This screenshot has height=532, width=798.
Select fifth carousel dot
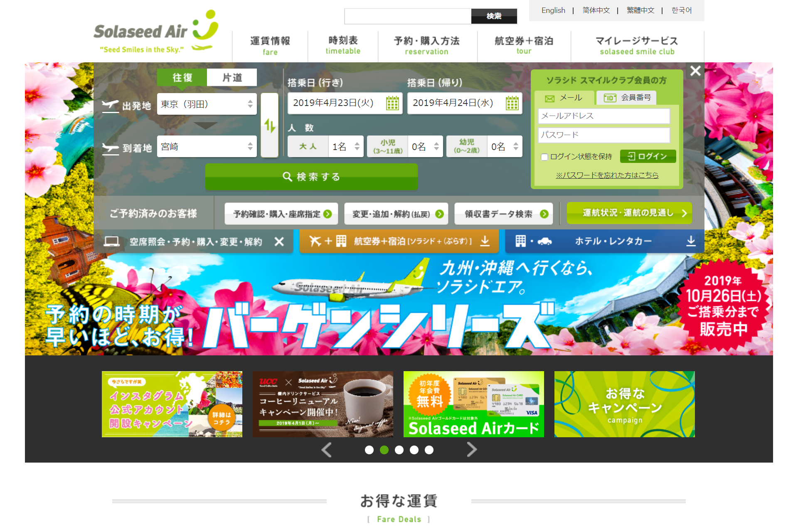point(429,450)
